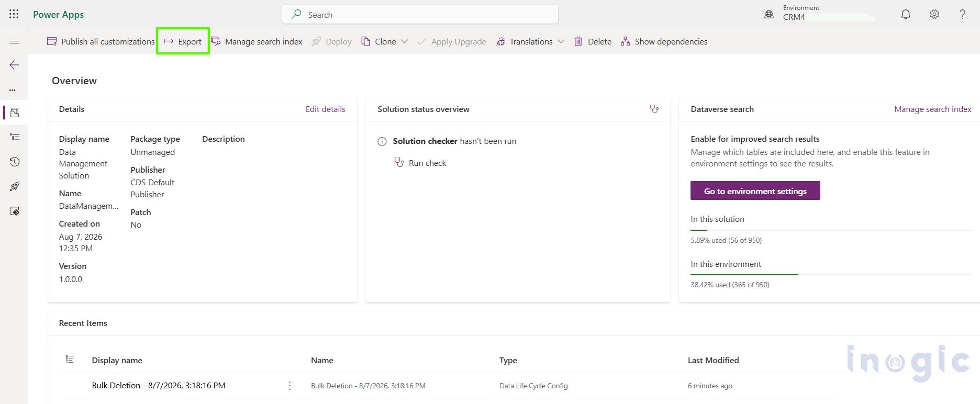Open the Pipelines rocket icon in sidebar
Screen dimensions: 980x404
(x=15, y=186)
